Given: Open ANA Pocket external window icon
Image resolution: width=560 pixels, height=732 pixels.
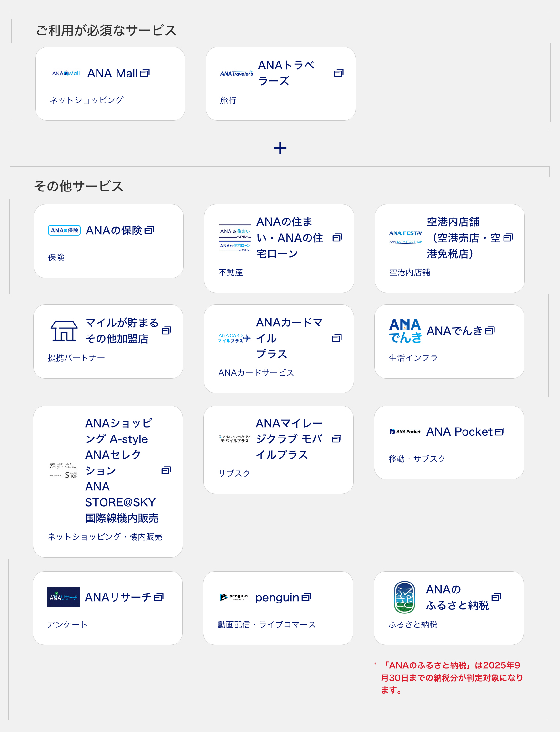Looking at the screenshot, I should (x=500, y=432).
